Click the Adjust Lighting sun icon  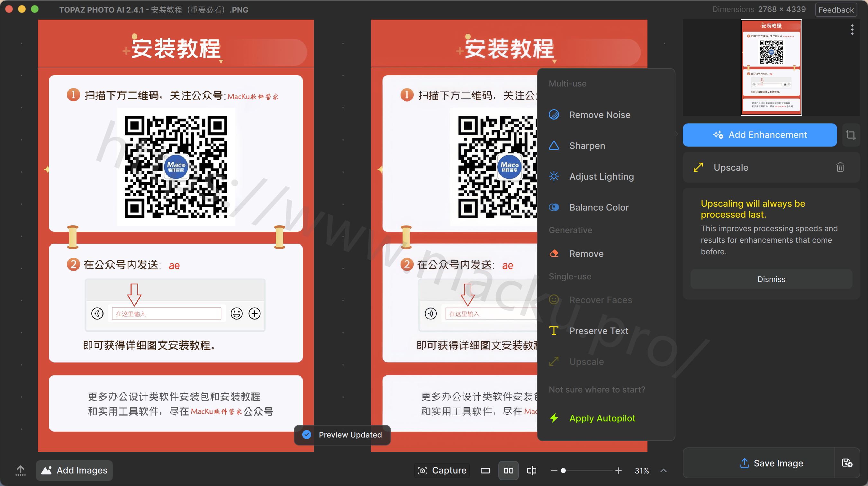pyautogui.click(x=554, y=176)
